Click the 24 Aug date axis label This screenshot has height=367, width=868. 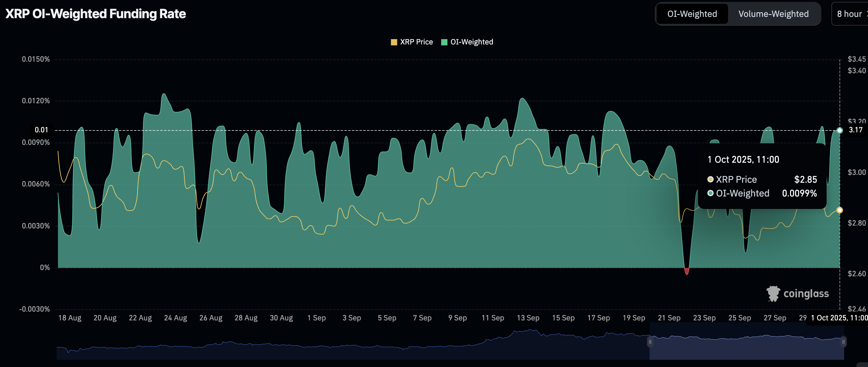(x=175, y=318)
